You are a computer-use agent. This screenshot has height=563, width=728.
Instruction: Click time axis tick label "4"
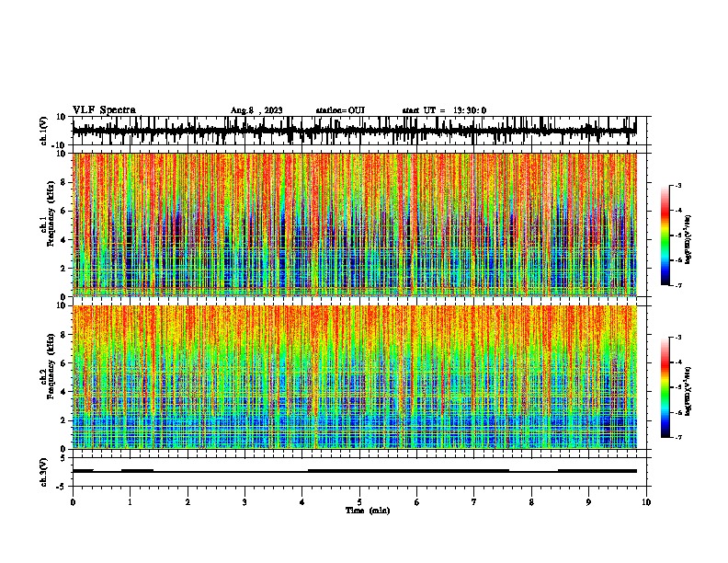click(302, 502)
